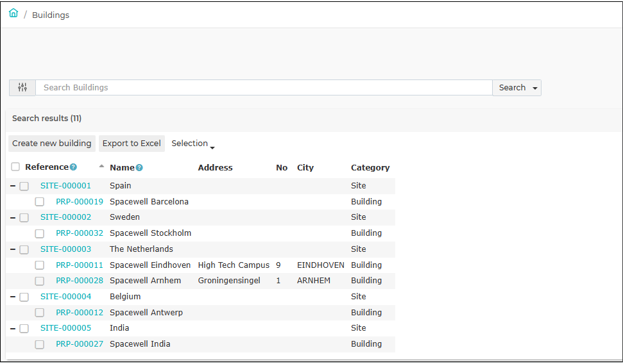Click Export to Excel button

tap(132, 144)
